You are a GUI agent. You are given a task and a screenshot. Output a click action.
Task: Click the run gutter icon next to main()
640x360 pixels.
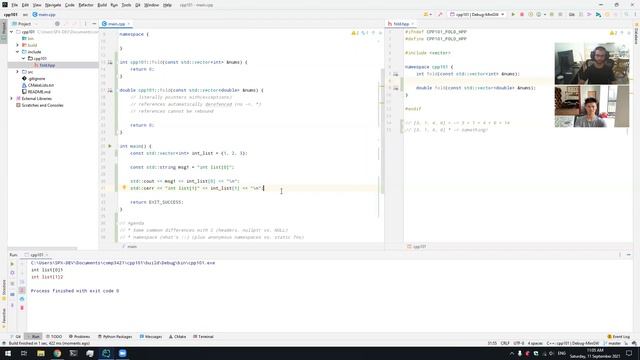point(109,146)
